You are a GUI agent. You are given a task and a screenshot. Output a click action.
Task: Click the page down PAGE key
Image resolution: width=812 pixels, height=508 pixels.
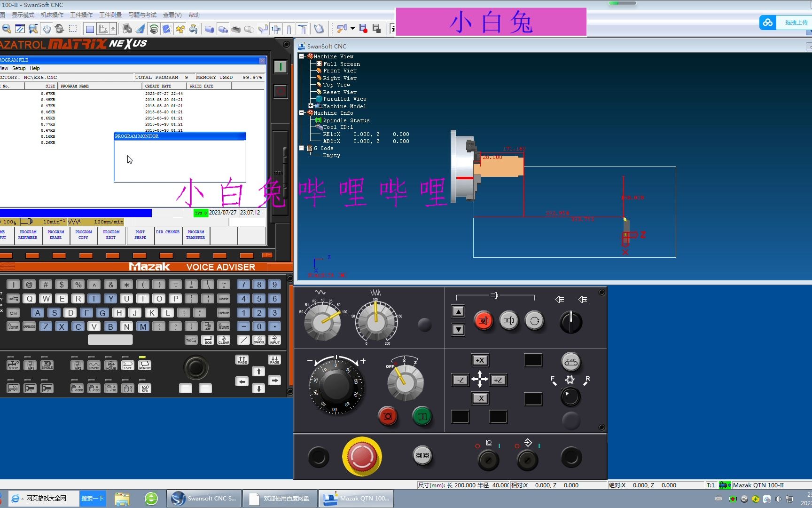274,360
